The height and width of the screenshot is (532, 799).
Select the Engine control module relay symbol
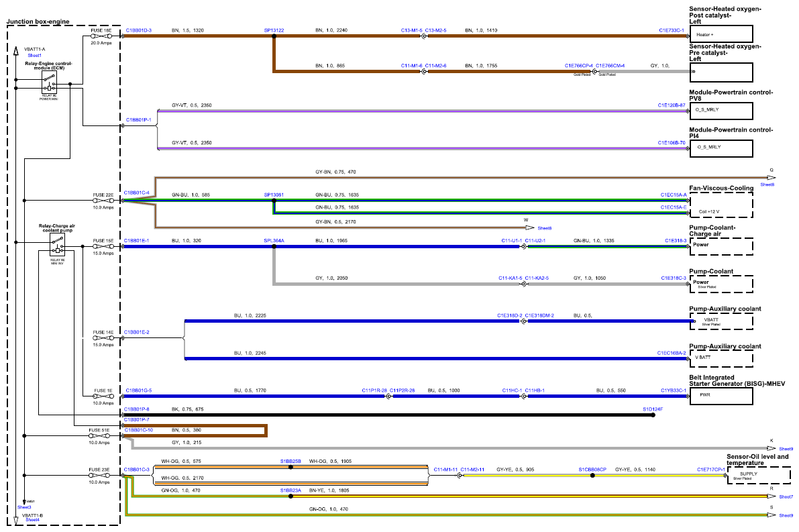(49, 82)
